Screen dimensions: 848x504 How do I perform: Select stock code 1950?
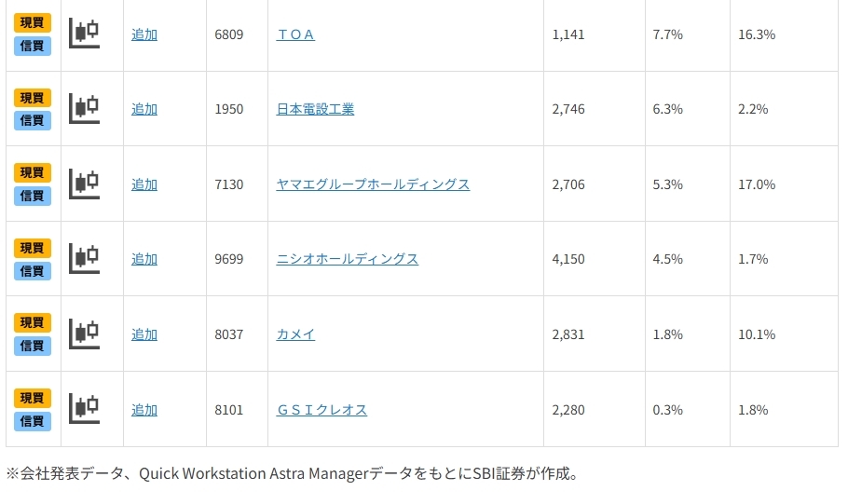point(228,109)
